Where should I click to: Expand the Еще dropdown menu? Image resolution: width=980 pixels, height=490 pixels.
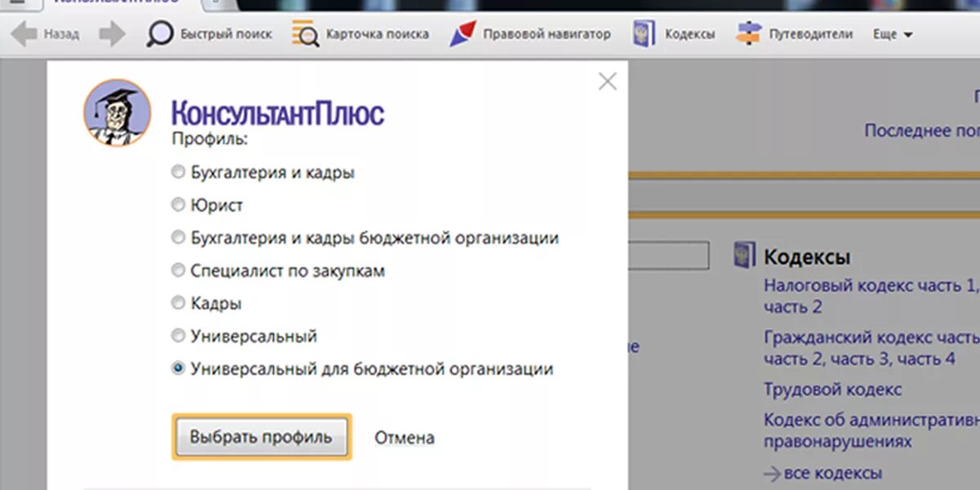click(x=892, y=34)
